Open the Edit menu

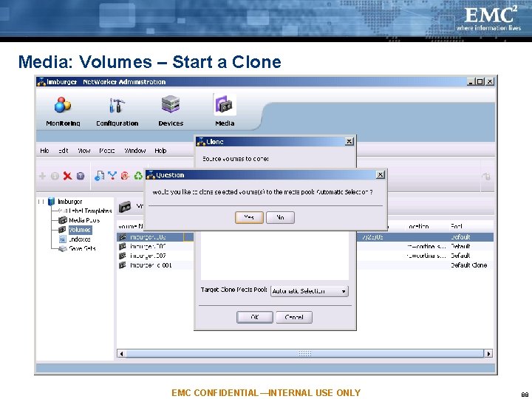tap(63, 151)
